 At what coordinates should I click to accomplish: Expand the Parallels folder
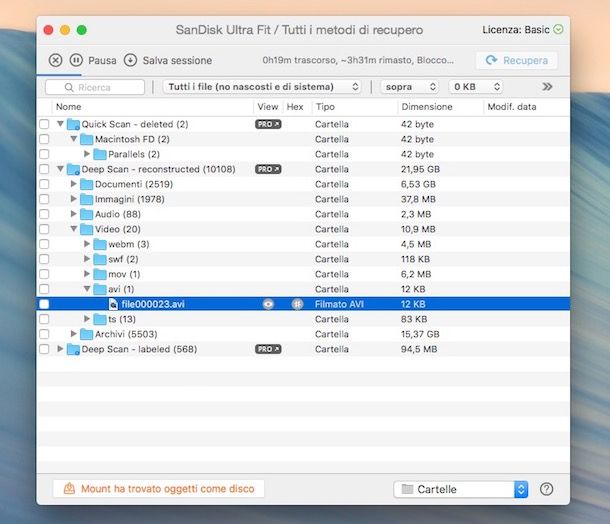[87, 154]
